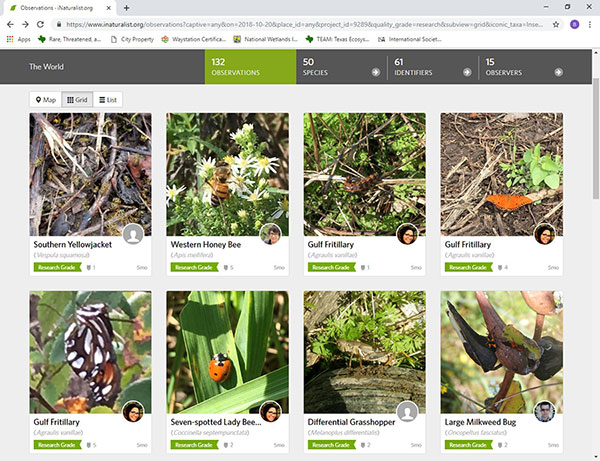Open a new browser tab
The height and width of the screenshot is (461, 600).
(126, 7)
